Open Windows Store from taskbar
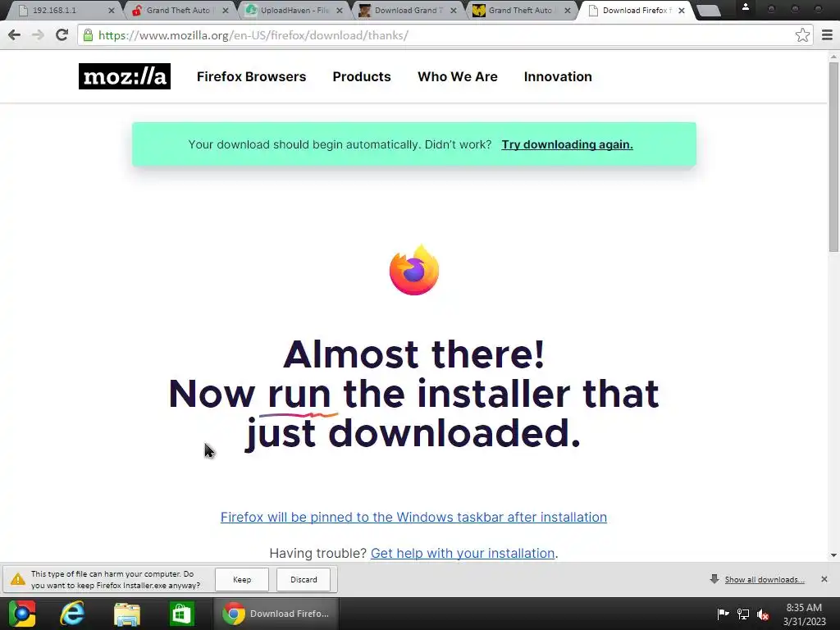Viewport: 840px width, 630px height. point(181,614)
